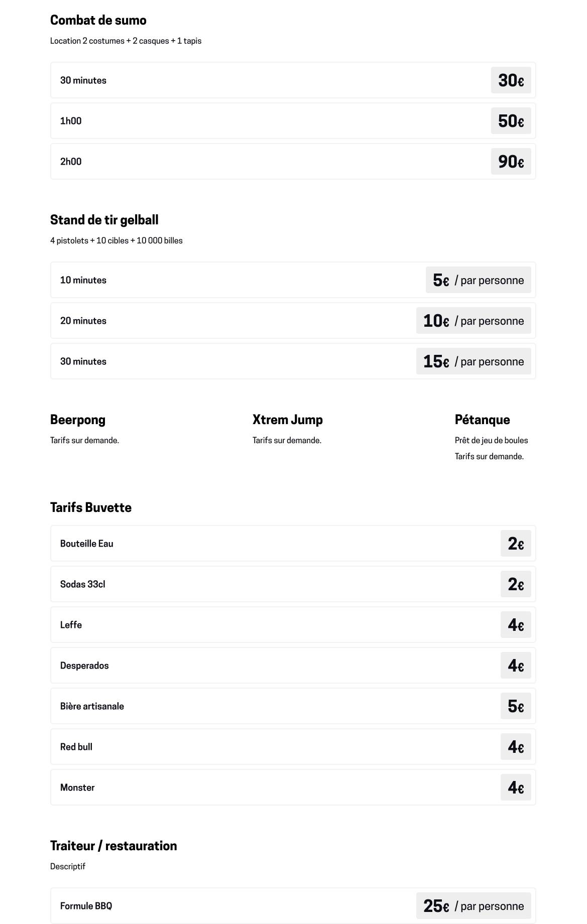Select the Leffe drink row
Screen dimensions: 587x924
click(x=293, y=625)
